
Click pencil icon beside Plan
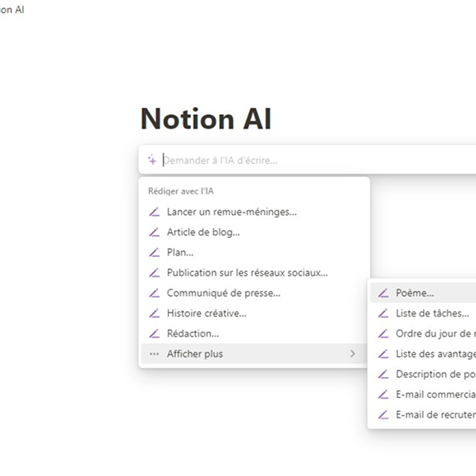pos(154,252)
